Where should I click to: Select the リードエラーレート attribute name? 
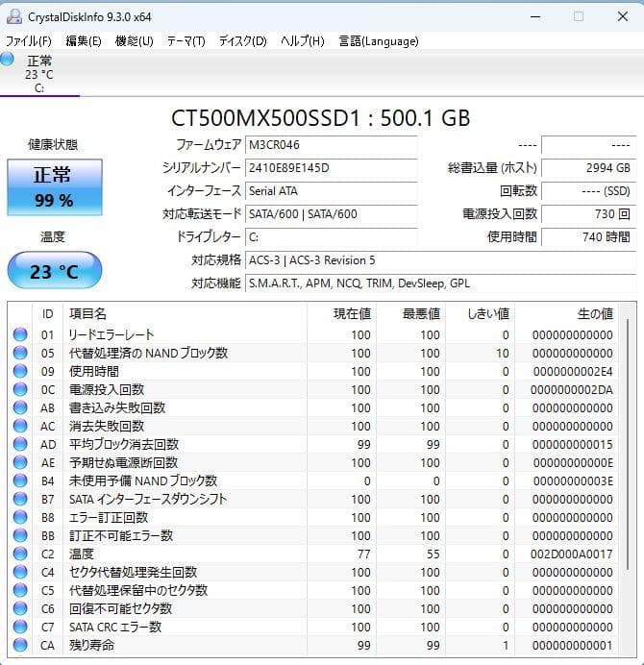click(111, 334)
